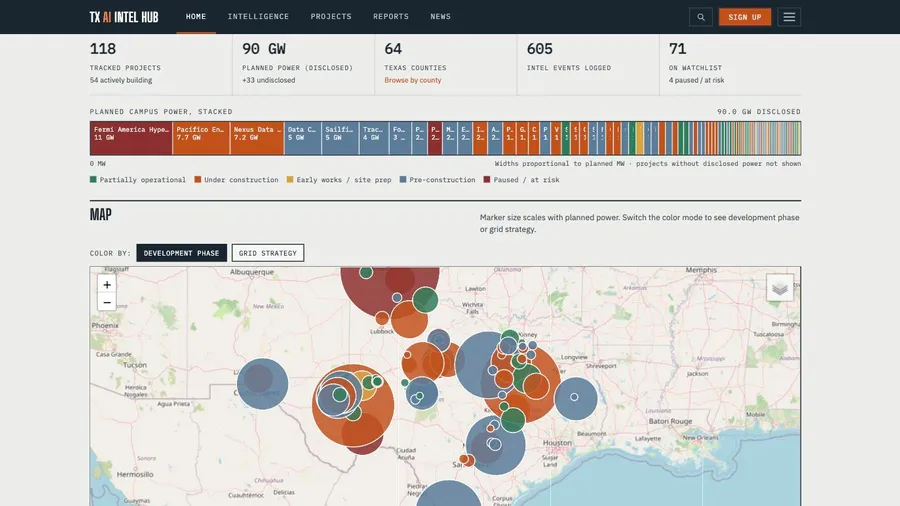Zoom in the map with plus button
The height and width of the screenshot is (506, 900).
click(x=107, y=285)
